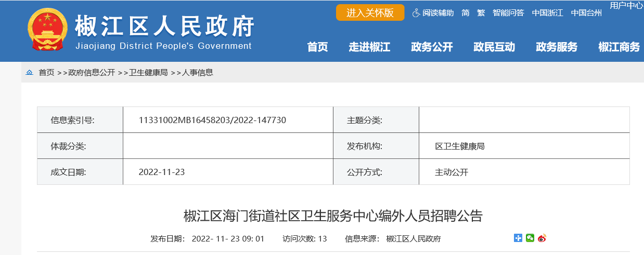Click the 体裁分类 label cell
644x255 pixels.
coord(80,146)
